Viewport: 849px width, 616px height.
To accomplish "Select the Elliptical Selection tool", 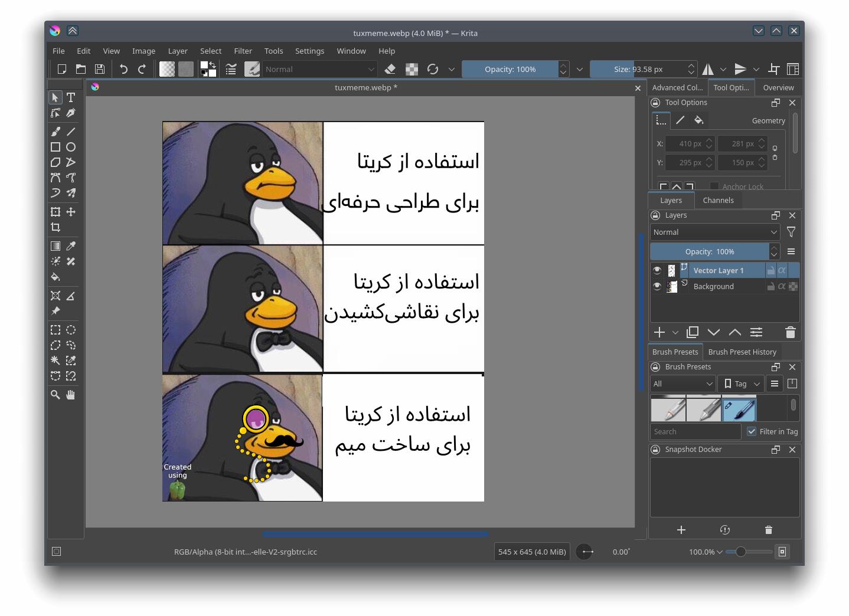I will [71, 330].
